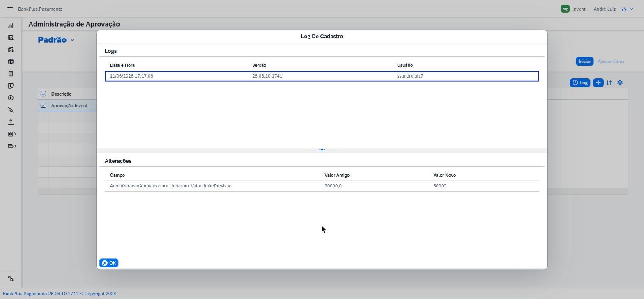Image resolution: width=644 pixels, height=299 pixels.
Task: Click the user cell ssandreluiz7
Action: pyautogui.click(x=410, y=76)
